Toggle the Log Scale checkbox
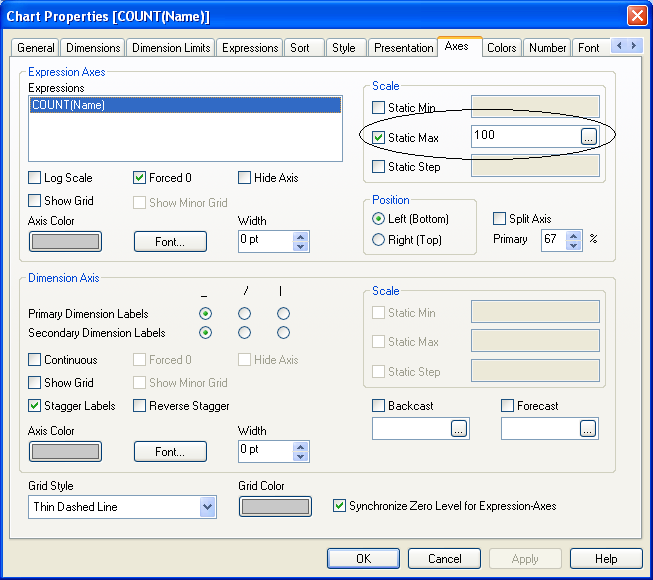The image size is (653, 580). [34, 178]
